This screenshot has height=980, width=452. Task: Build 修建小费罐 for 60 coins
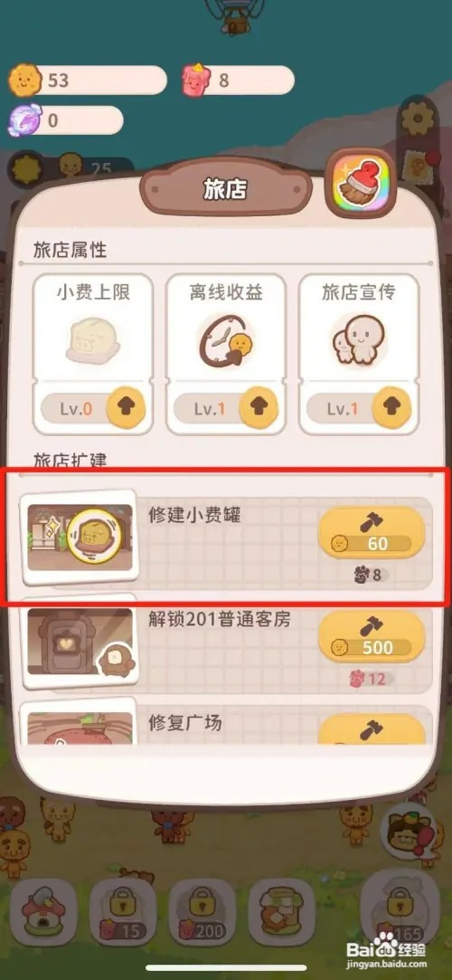(x=372, y=532)
